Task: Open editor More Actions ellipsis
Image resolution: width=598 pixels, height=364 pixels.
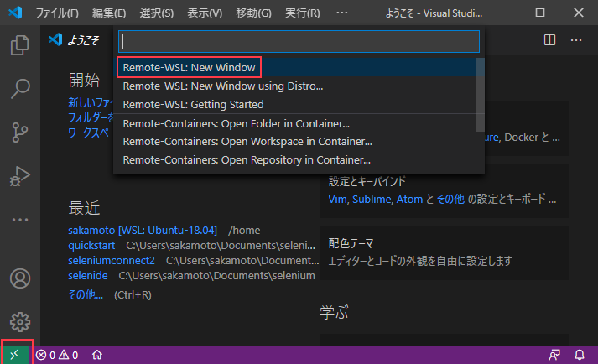Action: click(x=576, y=40)
